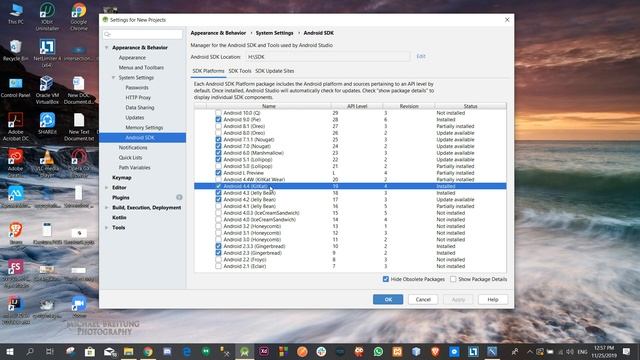This screenshot has width=640, height=360.
Task: Uncheck Android 7.1.1 (Nougat) checkbox
Action: 218,140
